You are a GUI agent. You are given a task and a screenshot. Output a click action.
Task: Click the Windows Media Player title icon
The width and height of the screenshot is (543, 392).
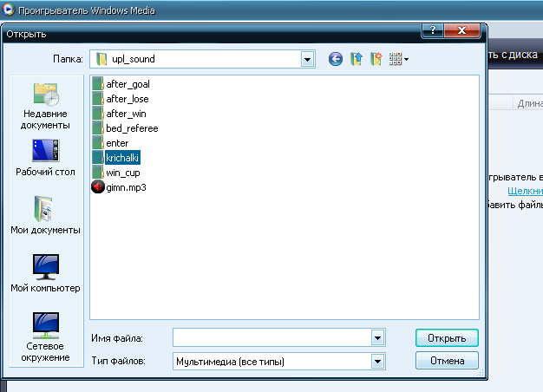coord(9,10)
